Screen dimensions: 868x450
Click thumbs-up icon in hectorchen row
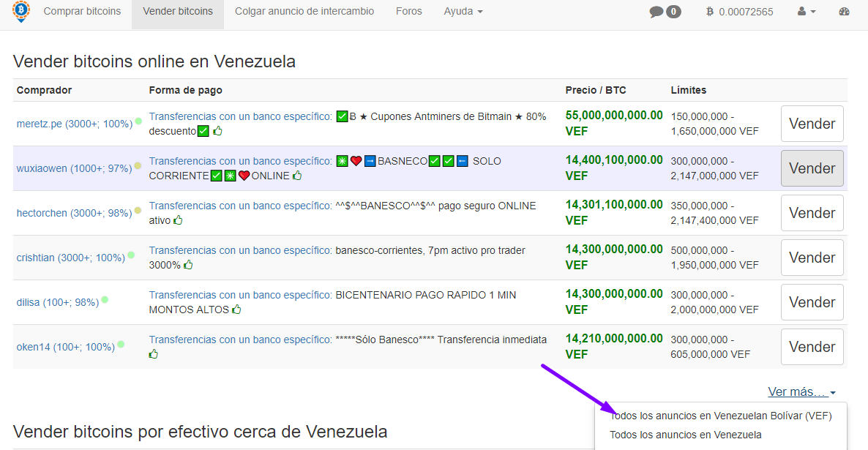tap(178, 220)
